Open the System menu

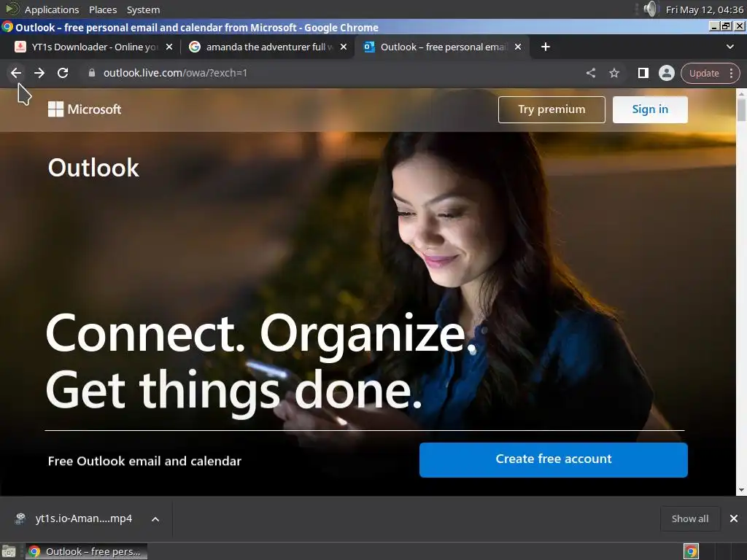[143, 9]
